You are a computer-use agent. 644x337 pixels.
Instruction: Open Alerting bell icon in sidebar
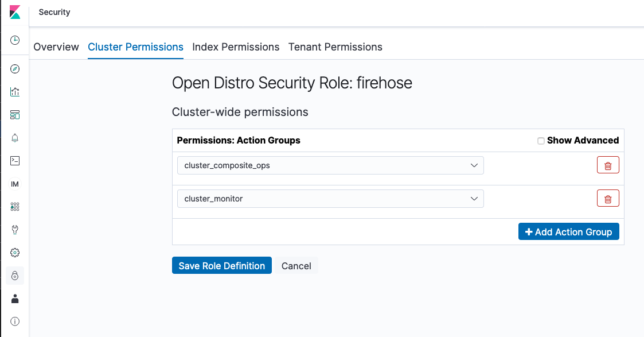pos(15,138)
